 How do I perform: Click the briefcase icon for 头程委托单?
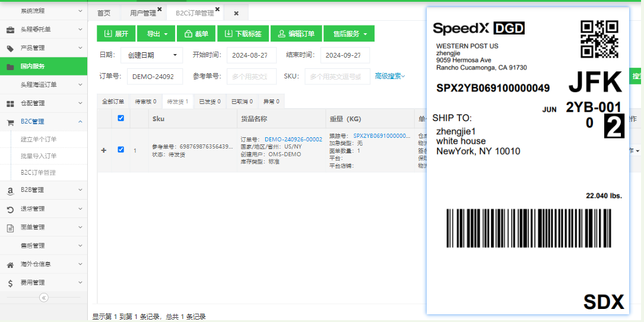pyautogui.click(x=10, y=30)
